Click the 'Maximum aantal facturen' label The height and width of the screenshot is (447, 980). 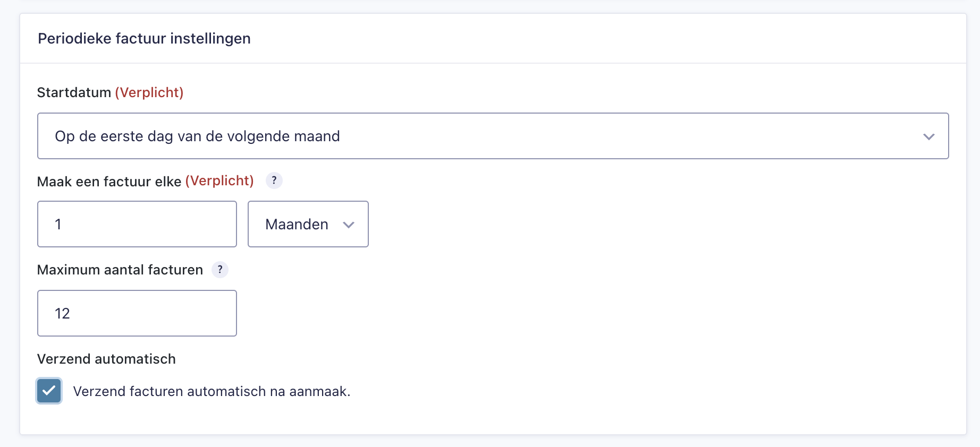coord(120,270)
